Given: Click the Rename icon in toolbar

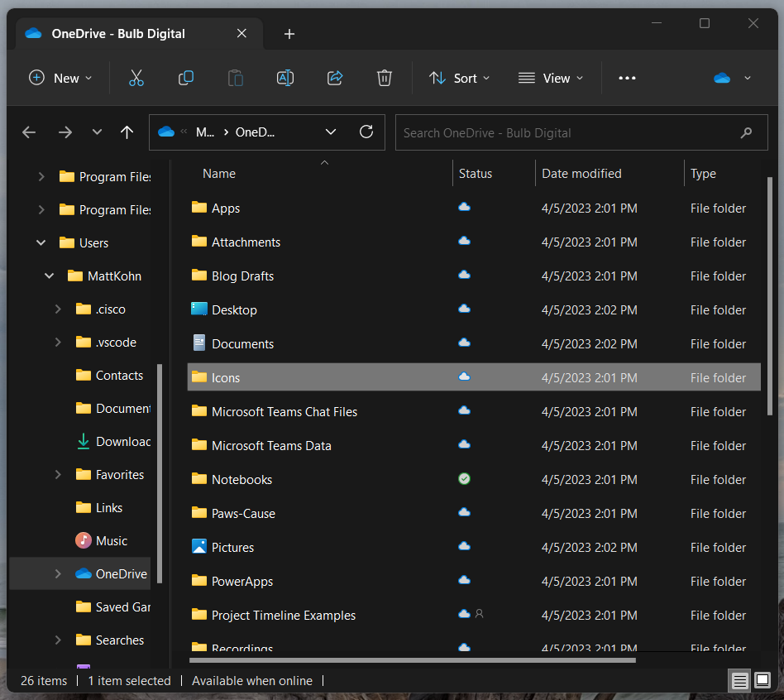Looking at the screenshot, I should tap(285, 78).
